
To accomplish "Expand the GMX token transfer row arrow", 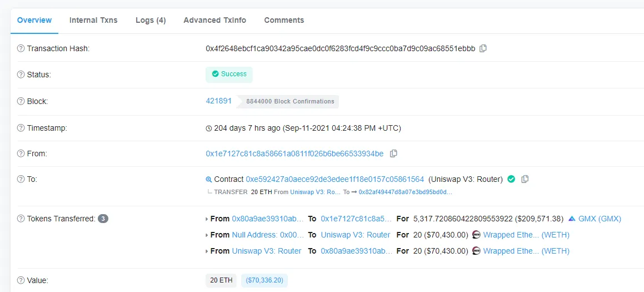I will click(207, 219).
